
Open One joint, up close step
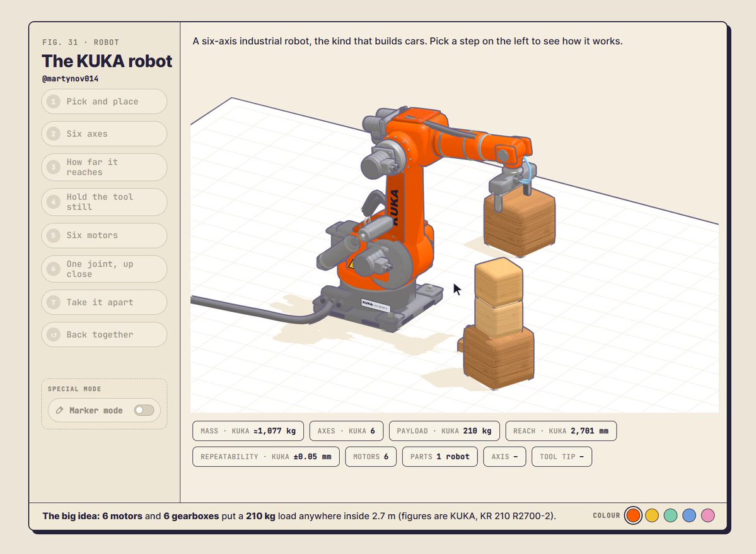click(x=104, y=269)
